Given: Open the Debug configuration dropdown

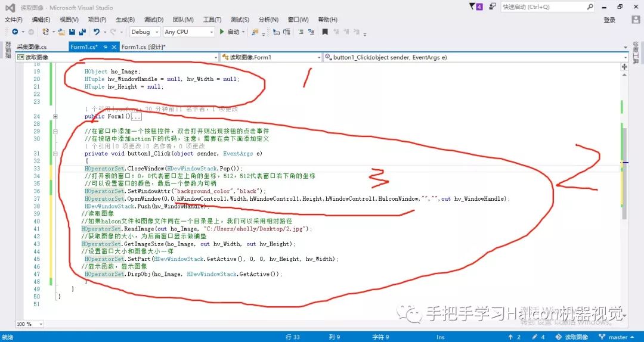Looking at the screenshot, I should (144, 32).
